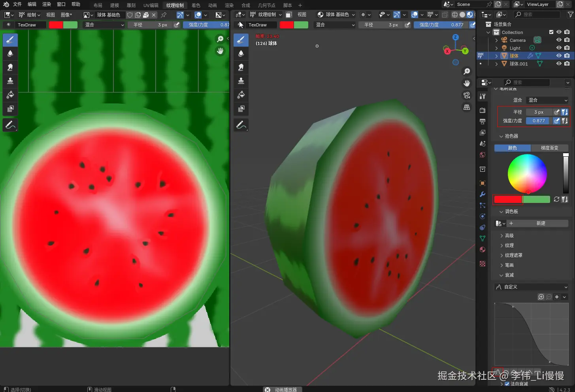This screenshot has width=575, height=392.
Task: Click the green secondary color swatch in properties
Action: (536, 199)
